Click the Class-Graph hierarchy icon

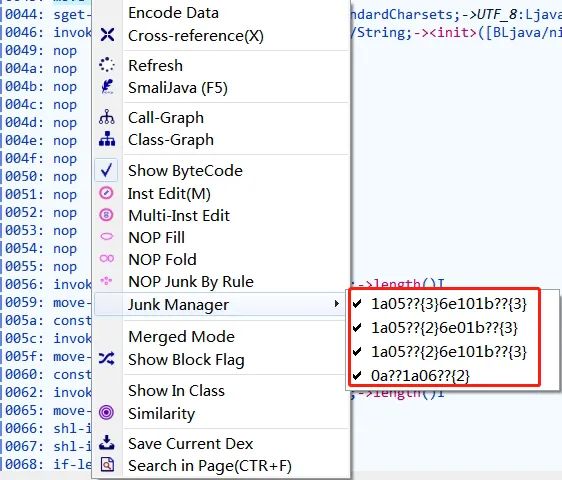tap(107, 139)
